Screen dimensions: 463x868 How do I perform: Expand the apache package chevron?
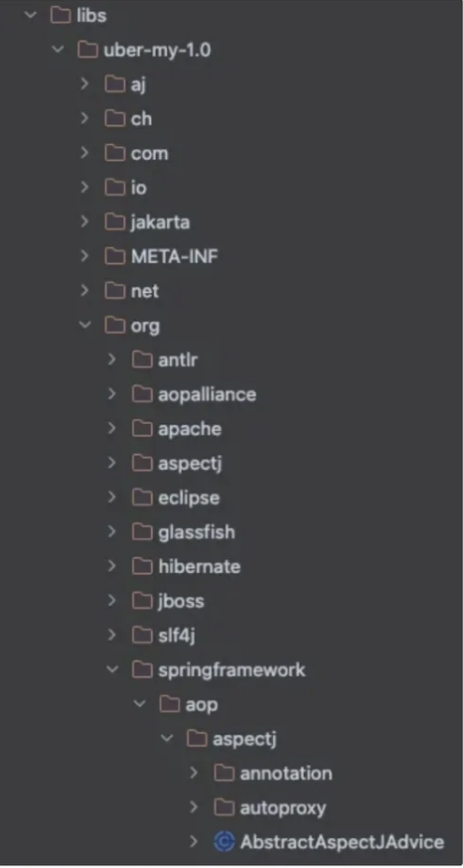click(x=112, y=428)
